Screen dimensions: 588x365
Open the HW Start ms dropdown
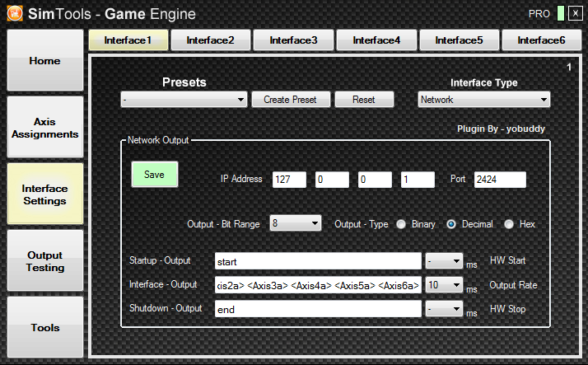tap(444, 260)
